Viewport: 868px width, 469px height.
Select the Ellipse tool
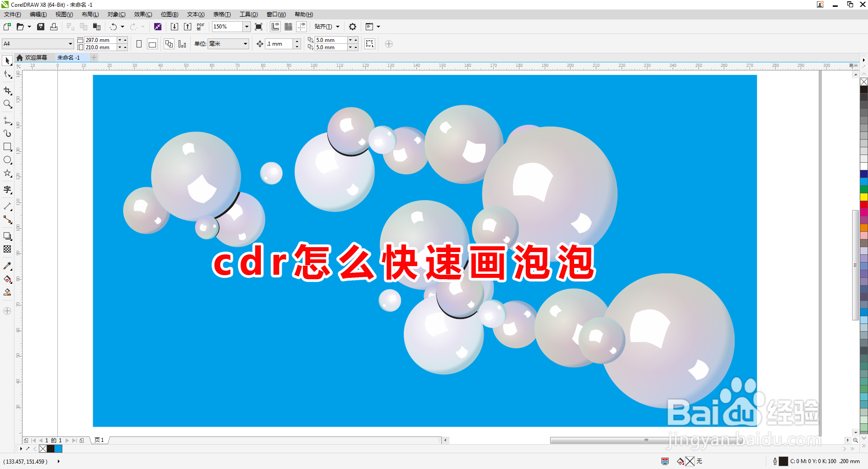pyautogui.click(x=7, y=159)
